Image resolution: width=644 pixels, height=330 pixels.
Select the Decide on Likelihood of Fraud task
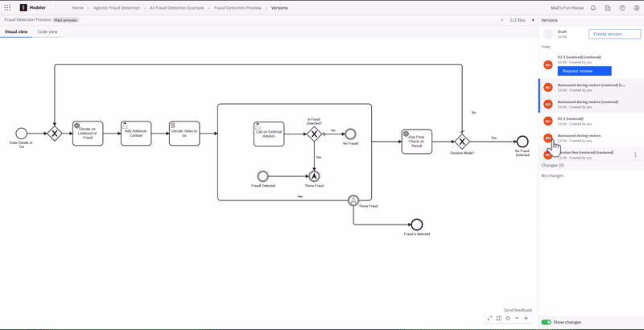(x=88, y=134)
